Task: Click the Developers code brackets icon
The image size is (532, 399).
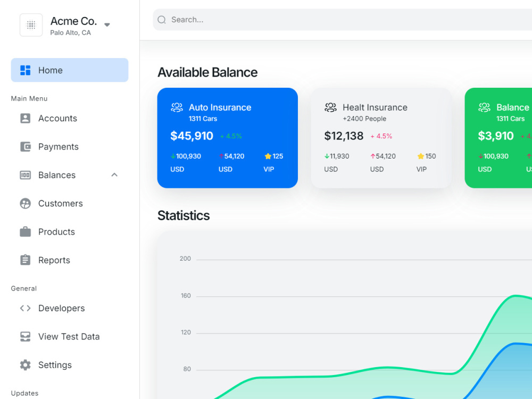Action: tap(26, 308)
